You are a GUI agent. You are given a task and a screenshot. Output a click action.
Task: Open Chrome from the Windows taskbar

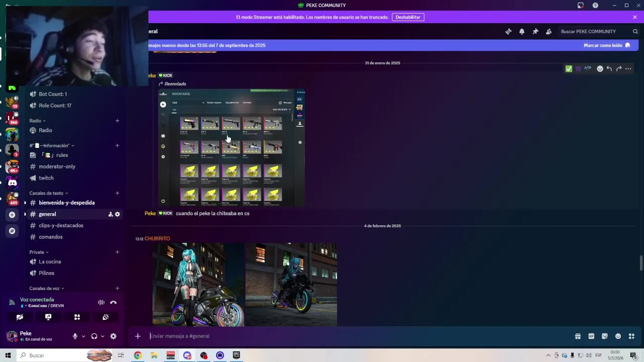(137, 355)
